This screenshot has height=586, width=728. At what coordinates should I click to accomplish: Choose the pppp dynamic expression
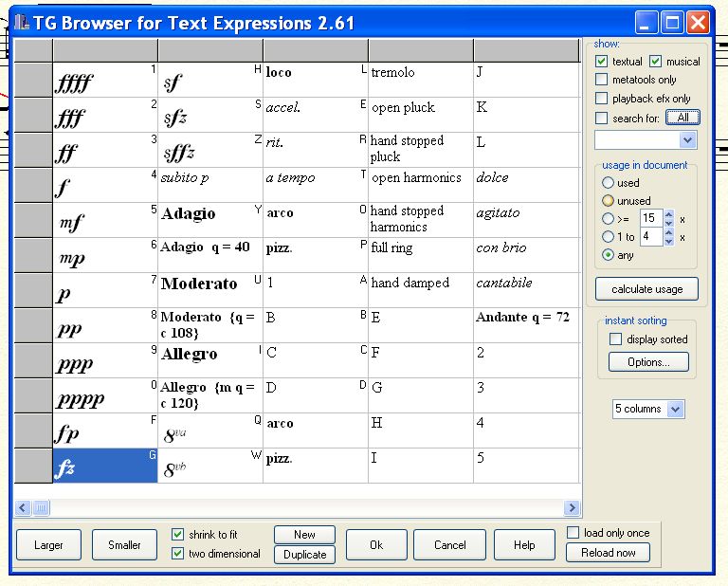coord(104,396)
